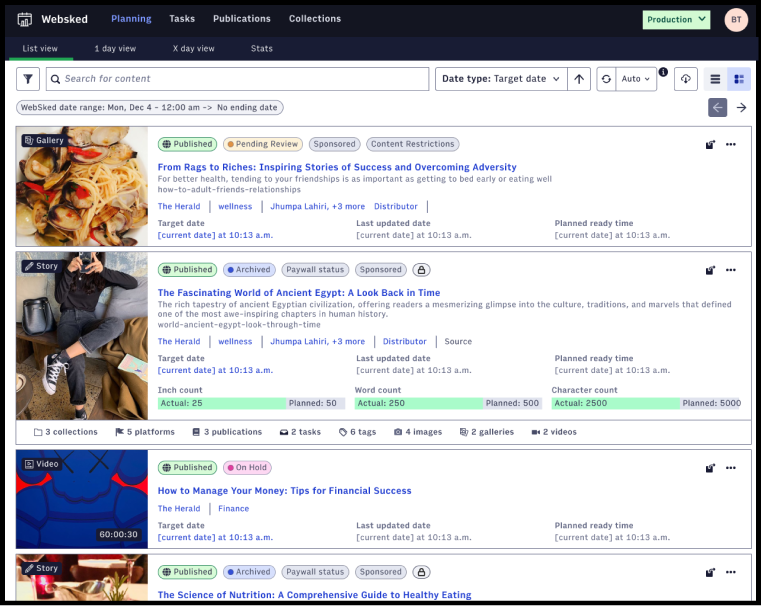Open How to Manage Your Money link

tap(284, 491)
